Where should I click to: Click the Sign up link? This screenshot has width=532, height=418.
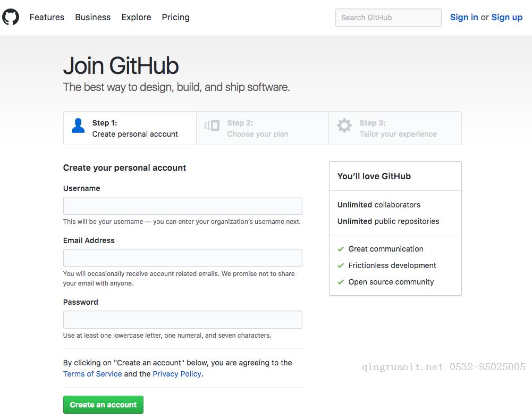(x=506, y=17)
